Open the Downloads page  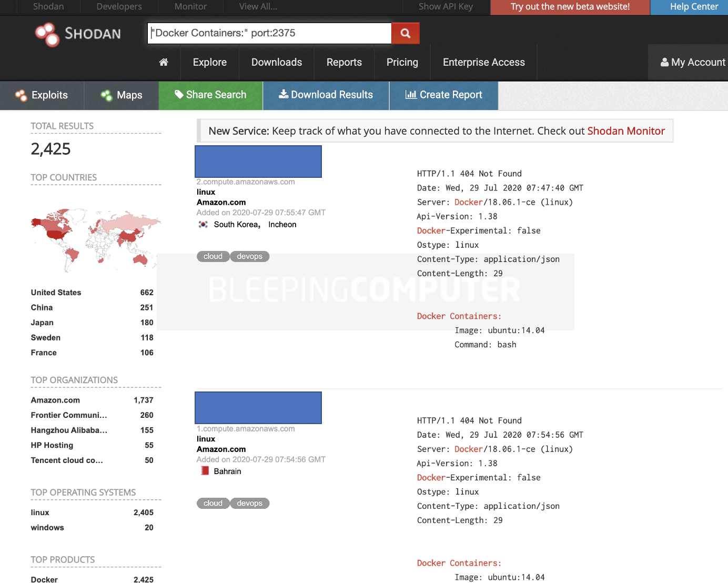pos(277,62)
